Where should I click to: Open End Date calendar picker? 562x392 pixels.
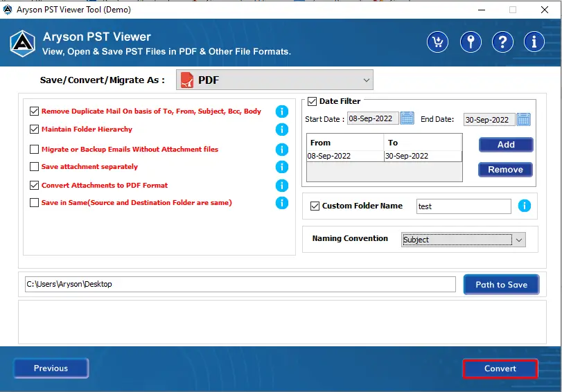(523, 119)
